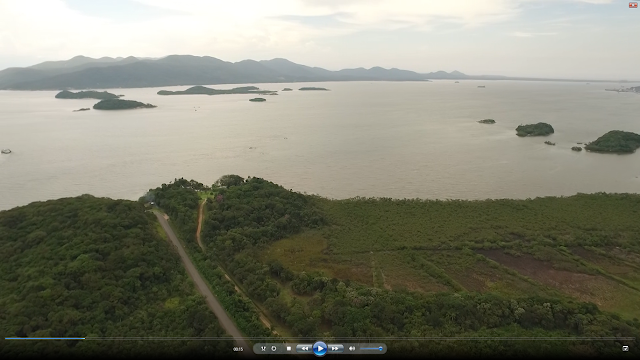The height and width of the screenshot is (360, 640).
Task: Turn on shuffle playback
Action: click(263, 349)
